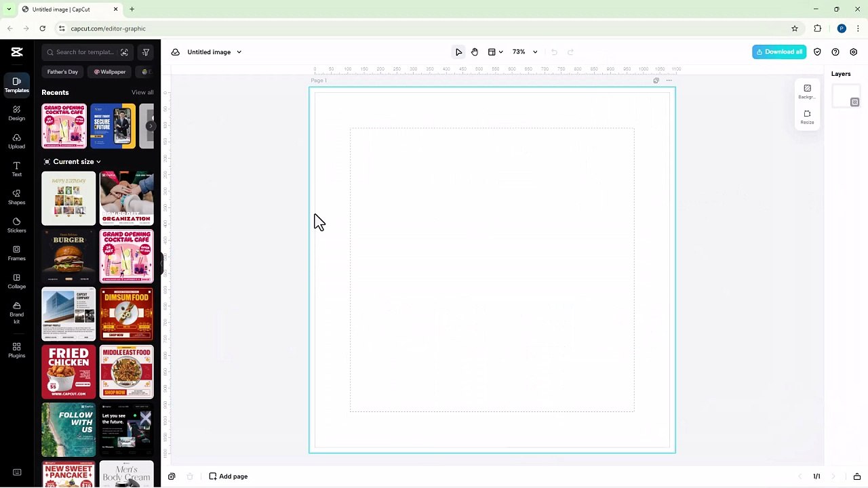Open the Text panel

point(16,169)
